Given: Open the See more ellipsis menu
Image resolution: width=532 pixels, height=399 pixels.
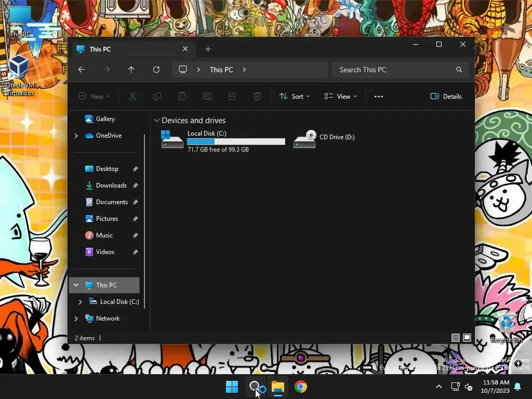Looking at the screenshot, I should (x=379, y=96).
